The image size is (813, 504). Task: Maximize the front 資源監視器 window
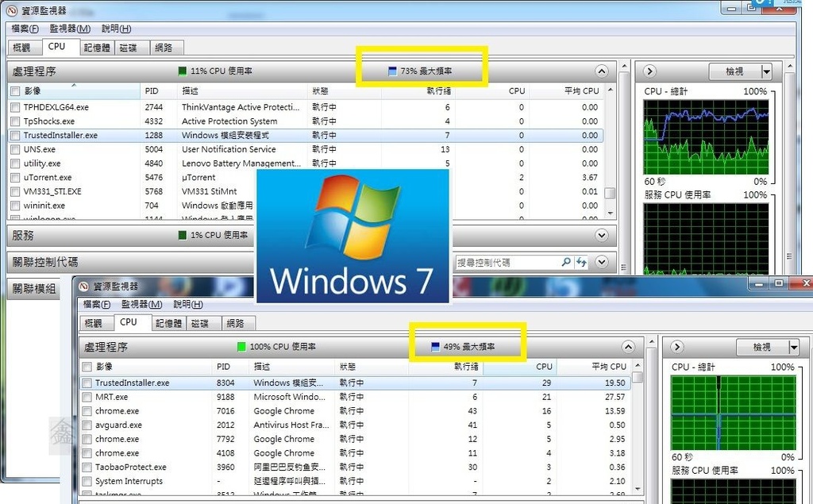779,283
